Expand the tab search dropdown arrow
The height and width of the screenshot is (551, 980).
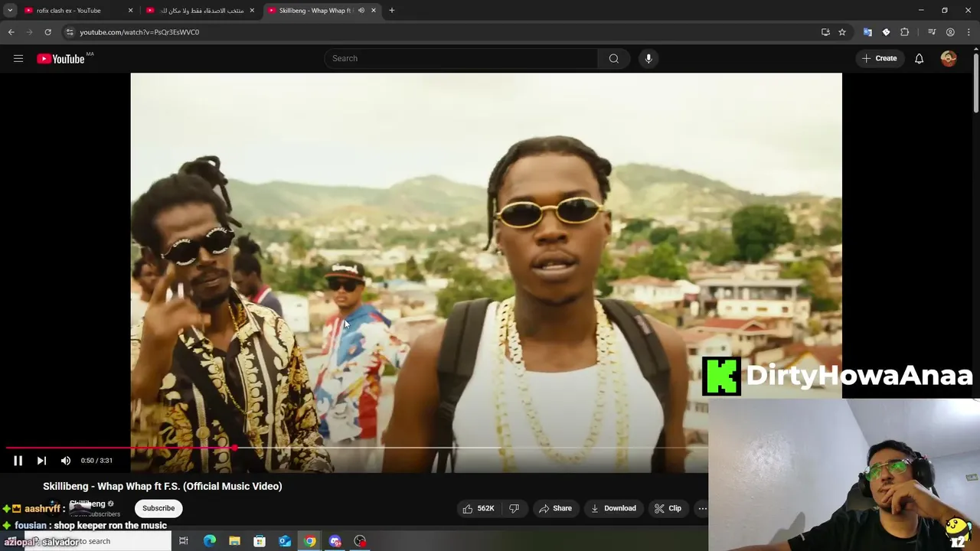(10, 11)
